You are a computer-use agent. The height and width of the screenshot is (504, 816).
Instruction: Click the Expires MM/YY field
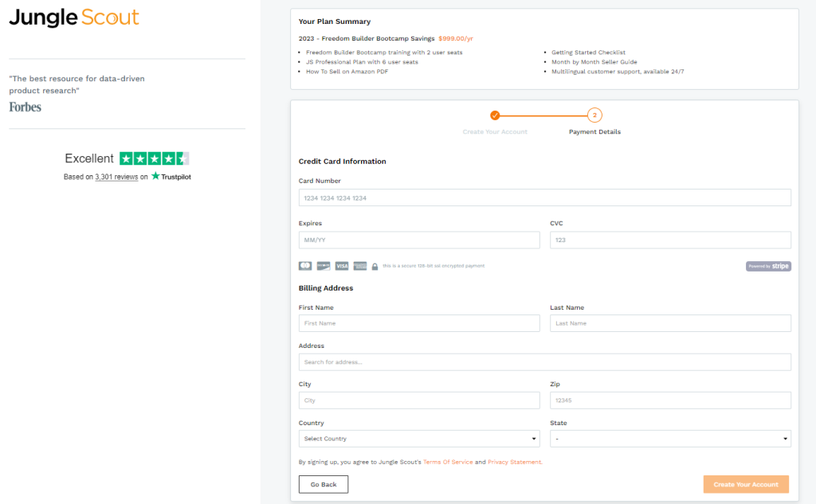(419, 240)
